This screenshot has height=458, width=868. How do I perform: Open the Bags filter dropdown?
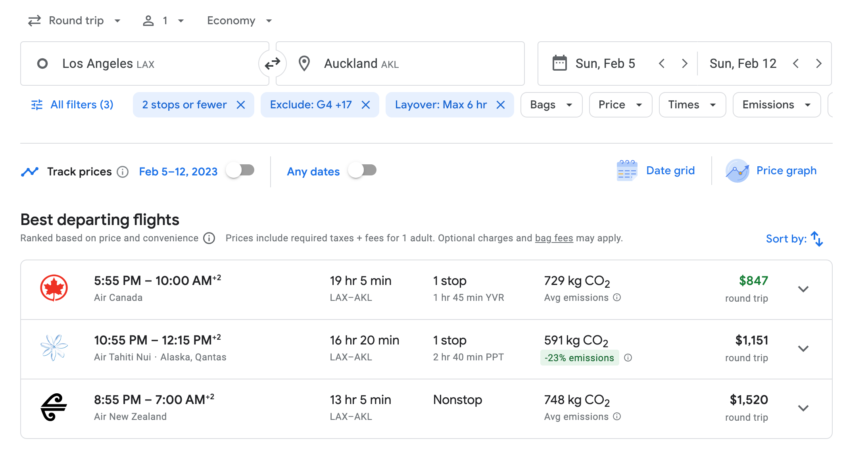coord(551,105)
